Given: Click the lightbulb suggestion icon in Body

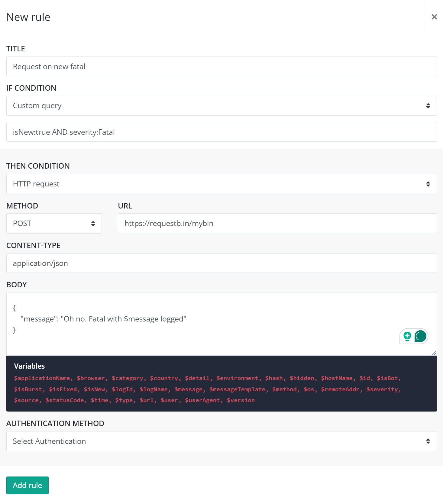Looking at the screenshot, I should click(407, 336).
